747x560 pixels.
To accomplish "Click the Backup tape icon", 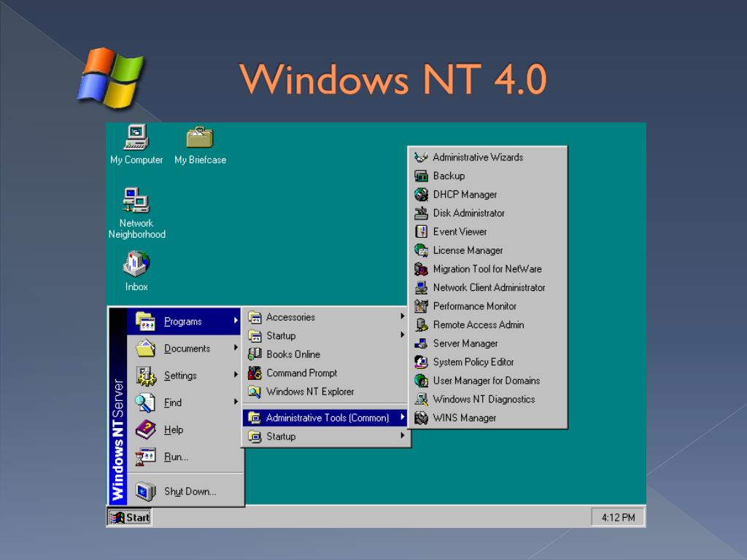I will pos(421,176).
